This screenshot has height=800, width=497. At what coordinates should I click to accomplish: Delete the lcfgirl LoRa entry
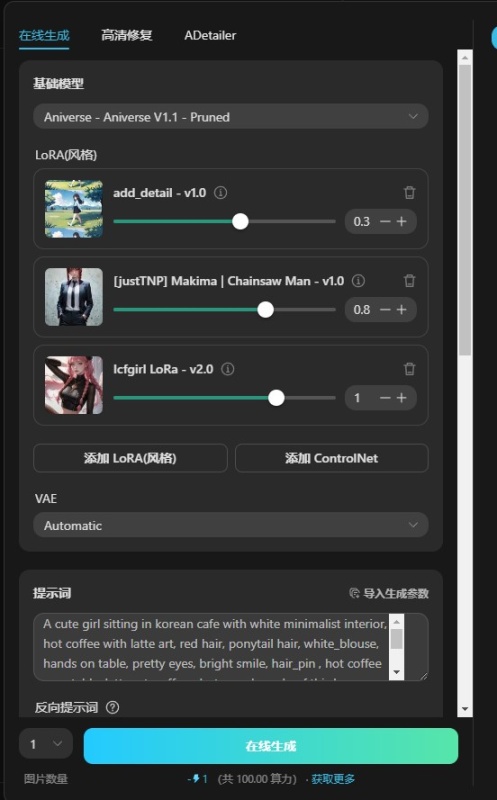(x=409, y=369)
